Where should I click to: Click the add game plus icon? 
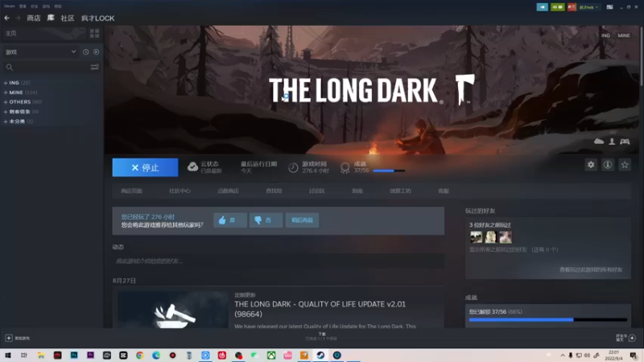9,338
